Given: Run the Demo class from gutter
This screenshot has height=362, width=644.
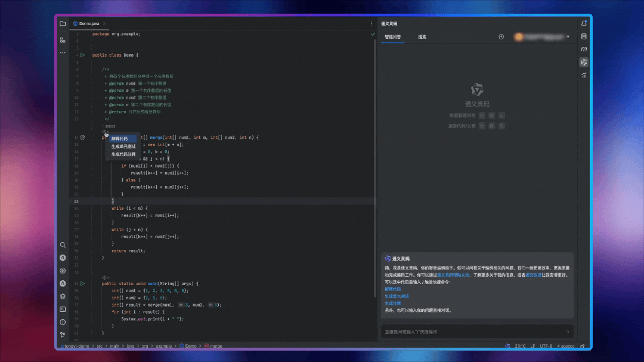Looking at the screenshot, I should click(x=83, y=55).
